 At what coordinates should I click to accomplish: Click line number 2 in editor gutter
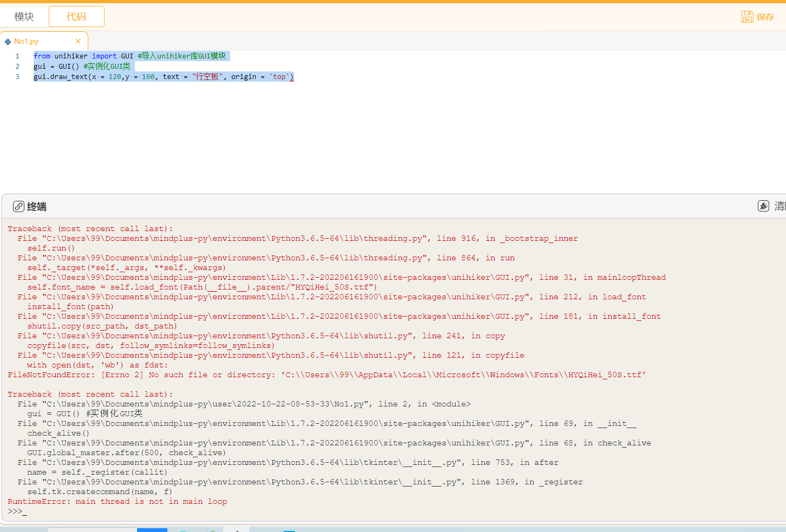coord(17,66)
